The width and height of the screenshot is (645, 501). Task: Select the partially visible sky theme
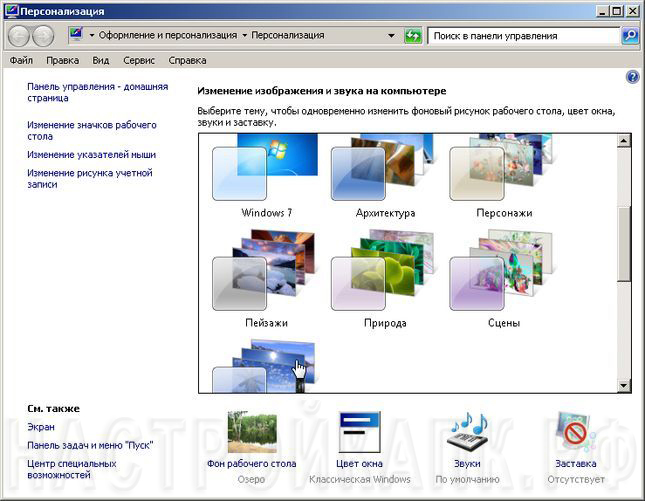click(266, 366)
